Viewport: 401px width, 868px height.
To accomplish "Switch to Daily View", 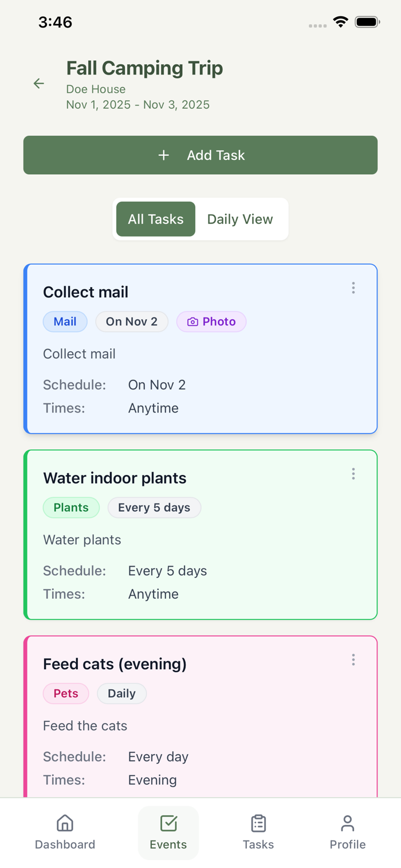I will [240, 219].
